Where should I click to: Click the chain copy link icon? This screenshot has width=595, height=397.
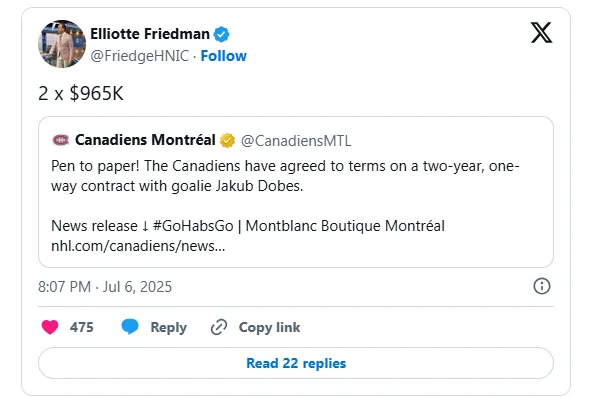(x=219, y=327)
